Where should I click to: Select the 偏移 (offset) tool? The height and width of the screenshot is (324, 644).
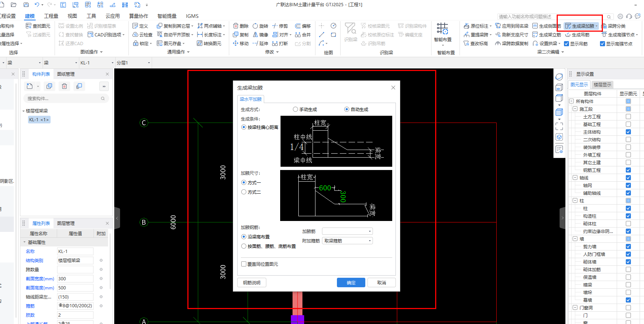(303, 26)
